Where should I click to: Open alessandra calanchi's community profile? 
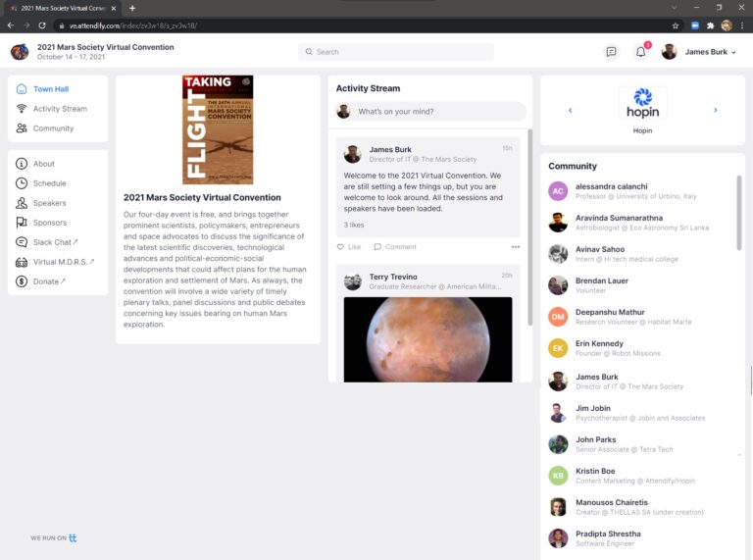[640, 191]
